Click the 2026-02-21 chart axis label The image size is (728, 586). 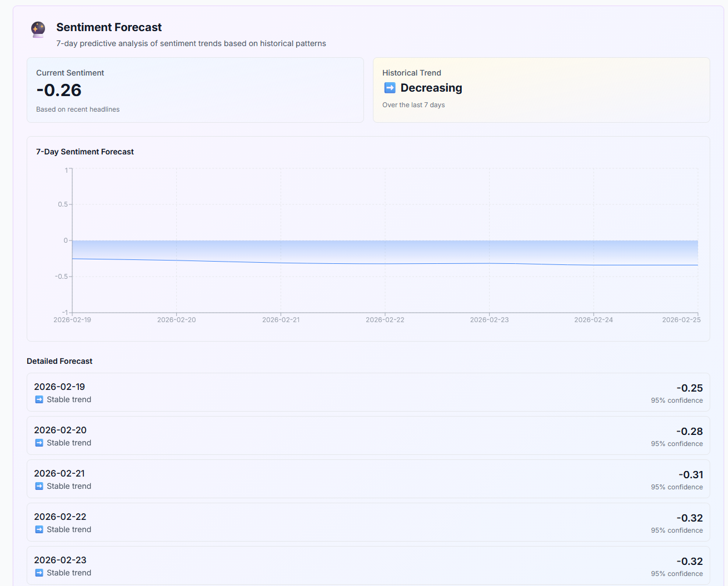pos(281,320)
